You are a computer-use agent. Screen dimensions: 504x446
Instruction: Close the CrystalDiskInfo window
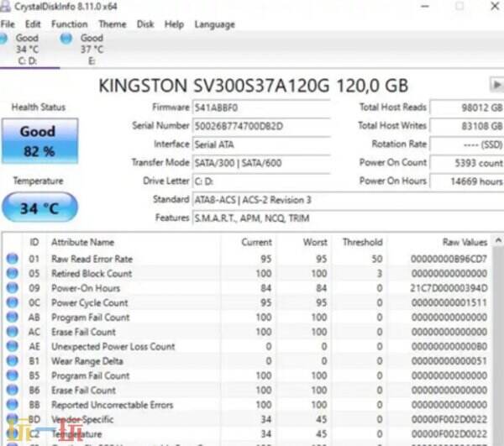(495, 6)
